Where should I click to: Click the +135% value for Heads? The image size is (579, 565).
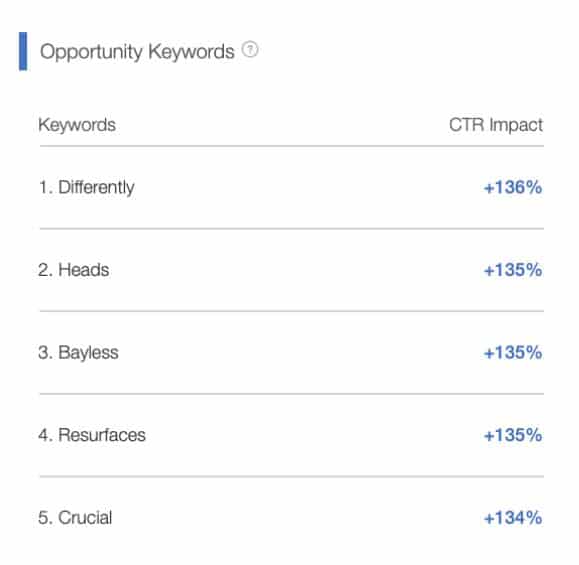(513, 270)
